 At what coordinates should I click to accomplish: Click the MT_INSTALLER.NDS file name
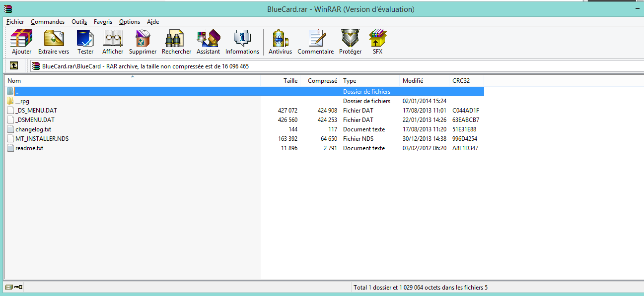[42, 139]
